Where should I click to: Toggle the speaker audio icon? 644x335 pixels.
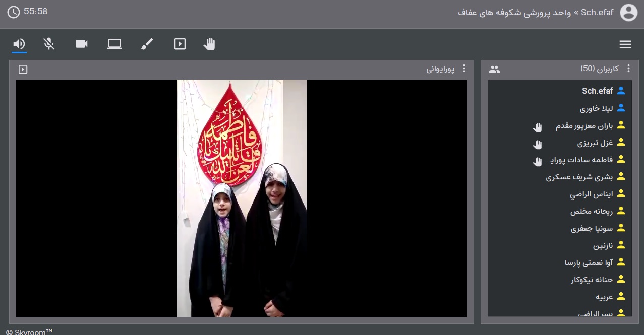pyautogui.click(x=19, y=44)
